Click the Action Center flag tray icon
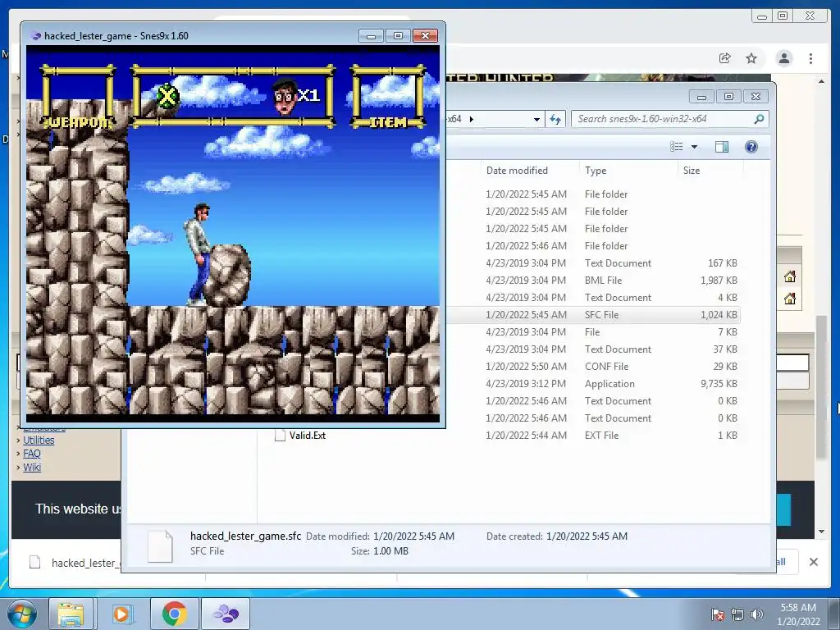This screenshot has height=630, width=840. (x=717, y=614)
